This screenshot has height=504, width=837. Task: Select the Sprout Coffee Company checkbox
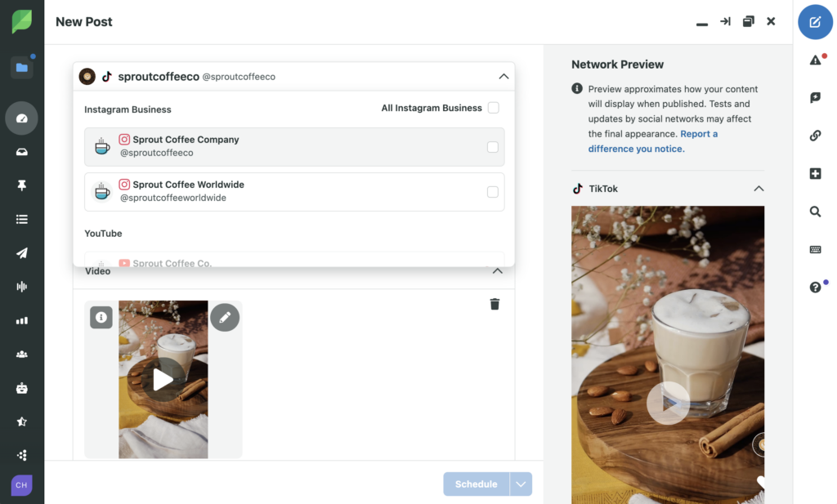point(492,147)
